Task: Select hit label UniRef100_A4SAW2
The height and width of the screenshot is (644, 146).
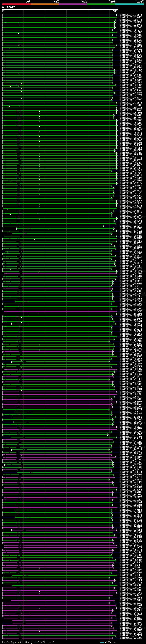Action: click(131, 238)
